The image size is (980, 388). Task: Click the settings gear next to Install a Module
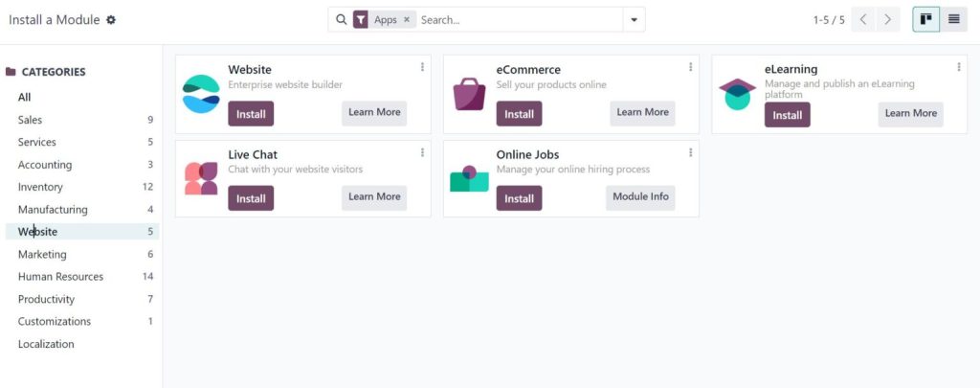point(111,20)
